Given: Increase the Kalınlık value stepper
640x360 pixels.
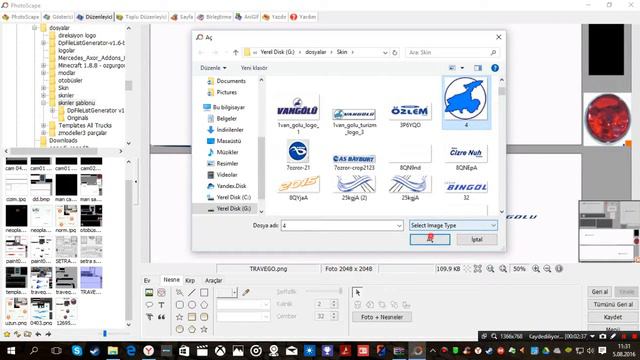Looking at the screenshot, I should (x=334, y=302).
